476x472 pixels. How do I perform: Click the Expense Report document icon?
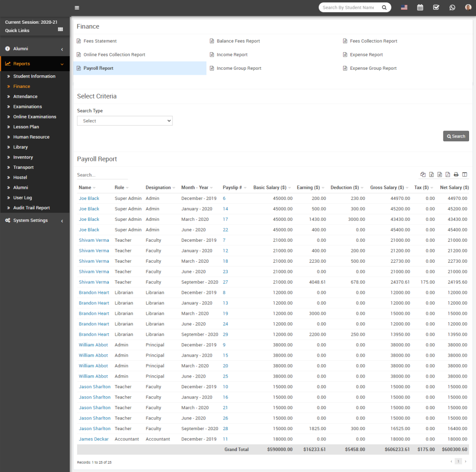pyautogui.click(x=345, y=55)
